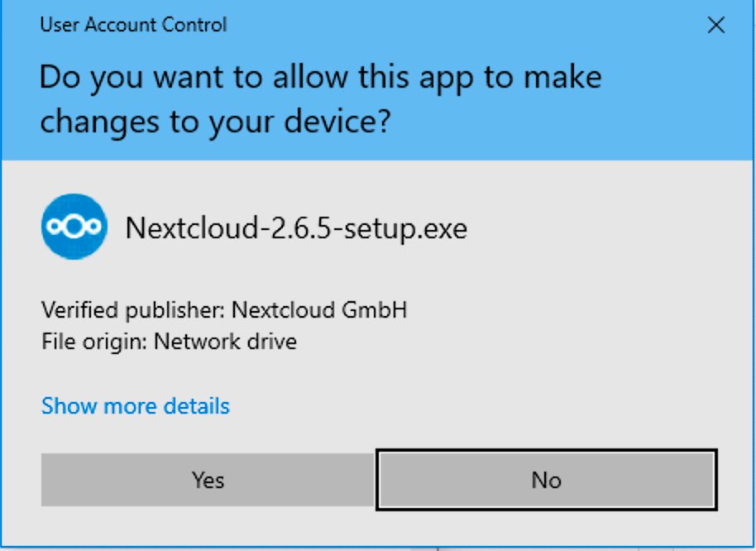Click the Nextcloud logo icon
This screenshot has width=756, height=551.
(74, 227)
